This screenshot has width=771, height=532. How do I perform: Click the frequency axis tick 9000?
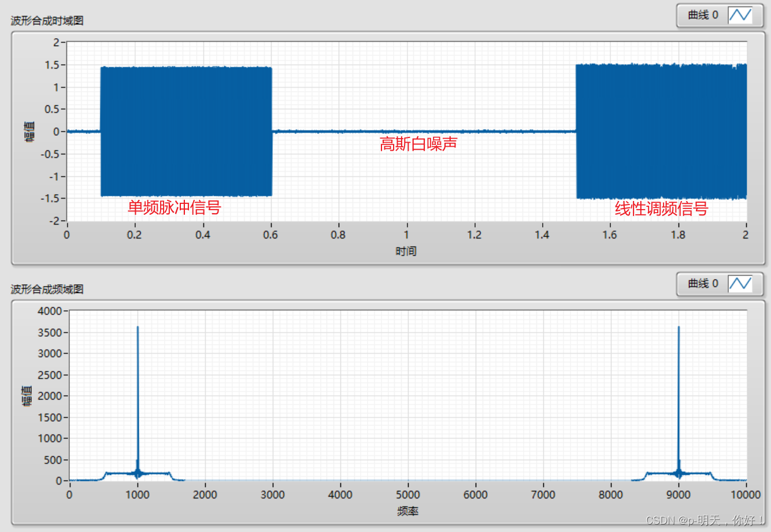679,494
